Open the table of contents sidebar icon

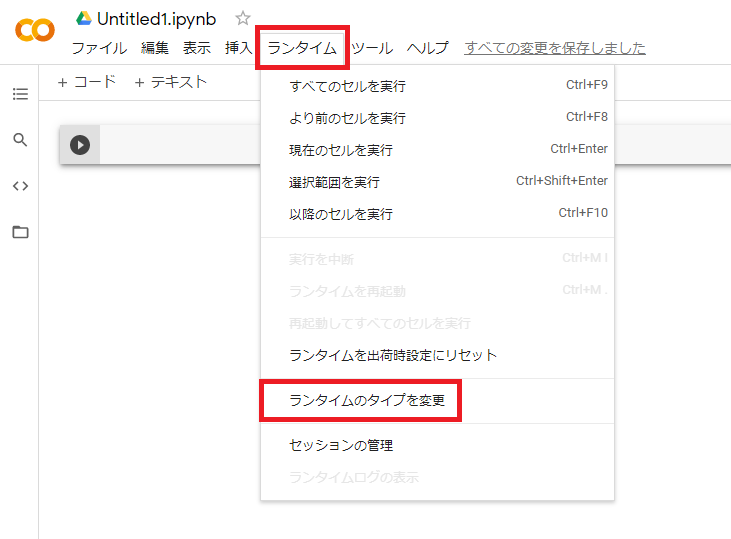pos(20,94)
